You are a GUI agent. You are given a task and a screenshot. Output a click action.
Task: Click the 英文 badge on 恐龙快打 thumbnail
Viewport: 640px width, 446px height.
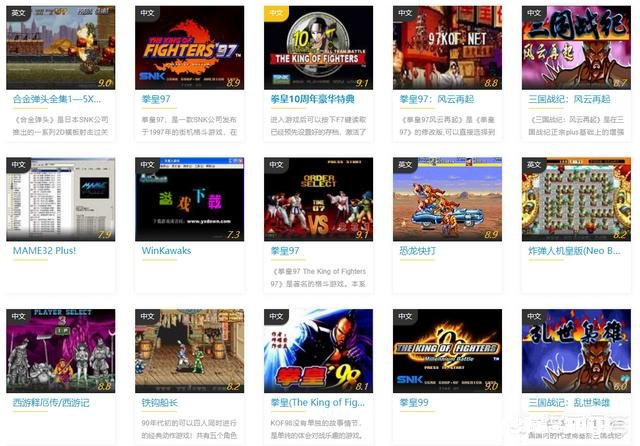(405, 164)
